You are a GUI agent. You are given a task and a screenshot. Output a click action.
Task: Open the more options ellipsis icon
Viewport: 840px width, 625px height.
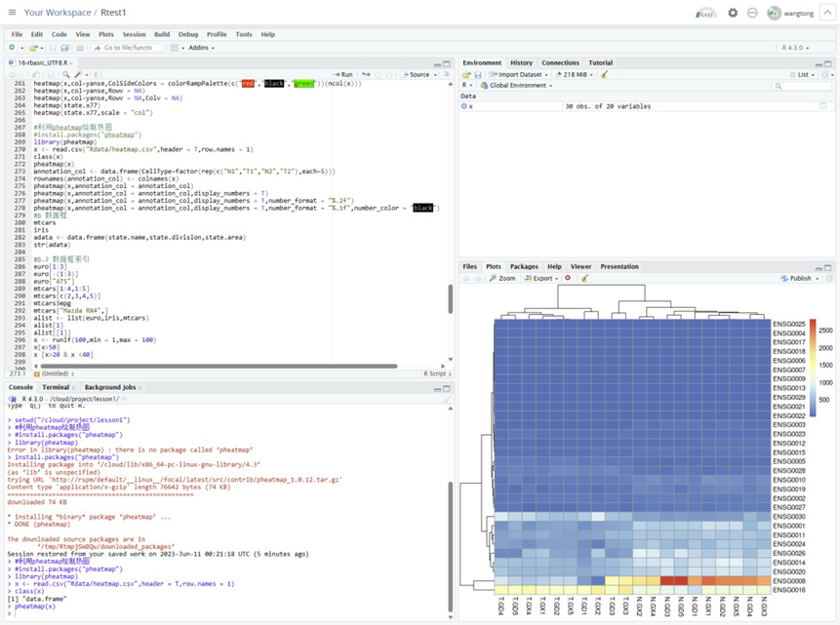tap(752, 13)
